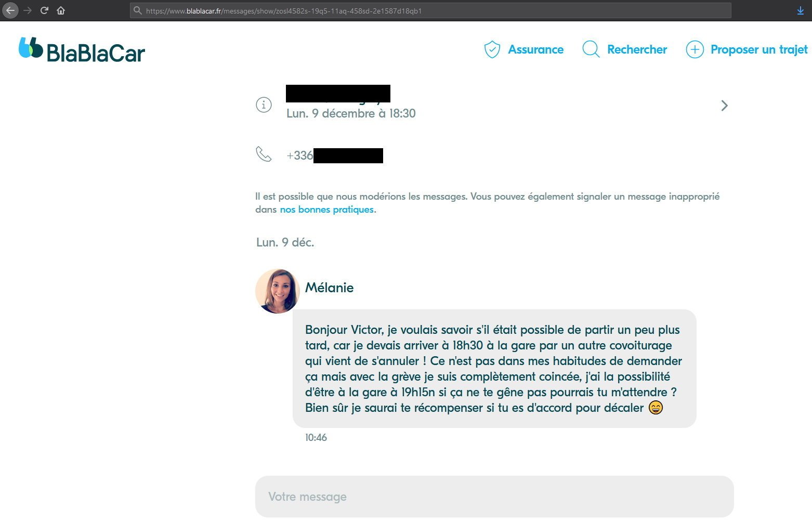Image resolution: width=812 pixels, height=520 pixels.
Task: Click the trip info circle icon
Action: [264, 105]
